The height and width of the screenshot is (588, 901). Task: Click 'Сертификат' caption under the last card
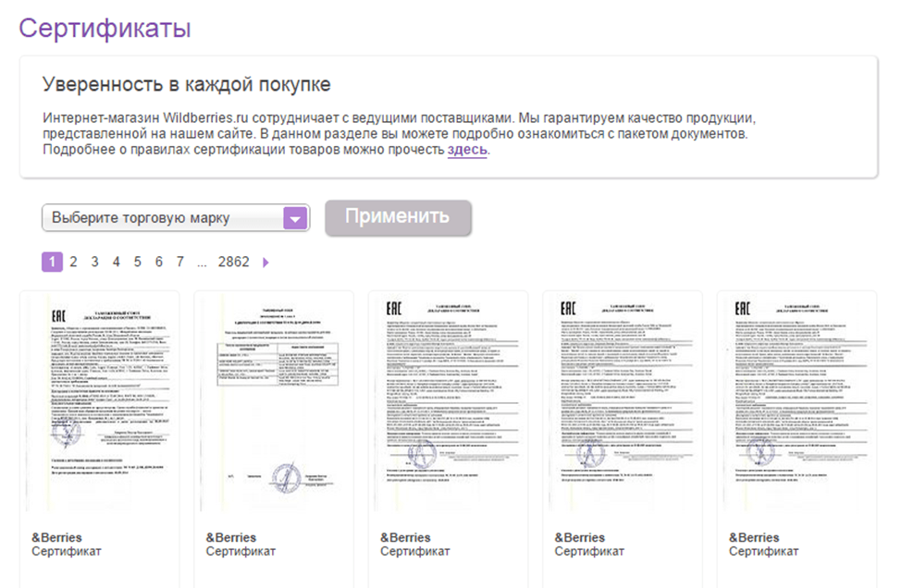point(763,552)
